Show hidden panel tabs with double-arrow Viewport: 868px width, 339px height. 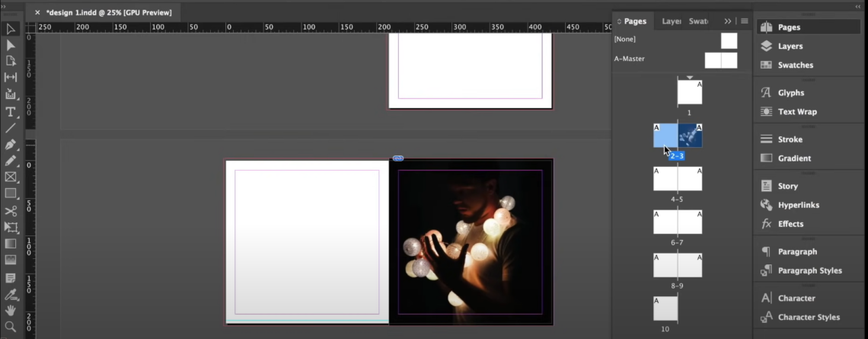coord(728,21)
